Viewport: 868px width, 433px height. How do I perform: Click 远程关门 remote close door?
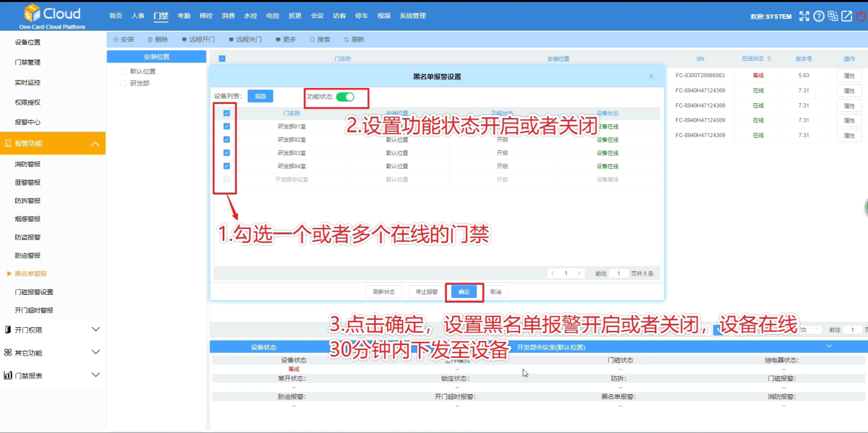coord(245,40)
